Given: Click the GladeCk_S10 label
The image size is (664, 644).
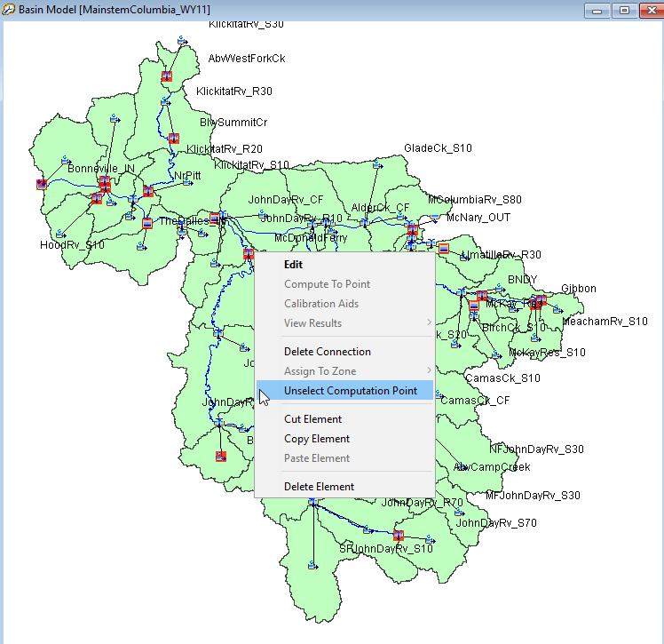Looking at the screenshot, I should click(x=438, y=147).
